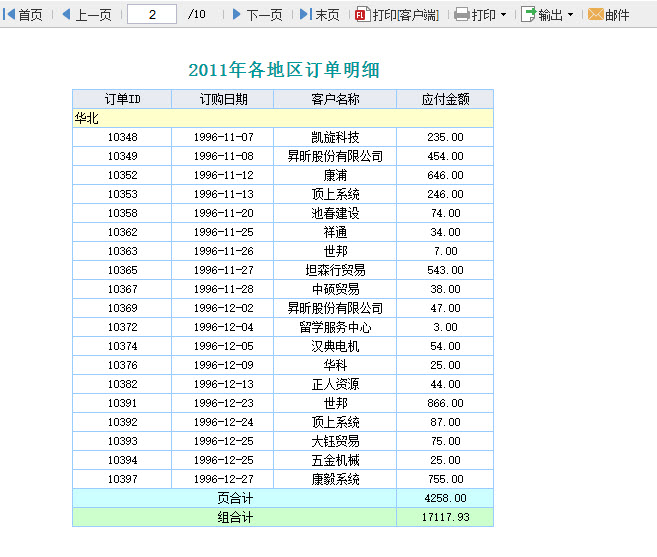Screen dimensions: 657x557
Task: Select date 1996-11-08 cell
Action: pyautogui.click(x=222, y=156)
